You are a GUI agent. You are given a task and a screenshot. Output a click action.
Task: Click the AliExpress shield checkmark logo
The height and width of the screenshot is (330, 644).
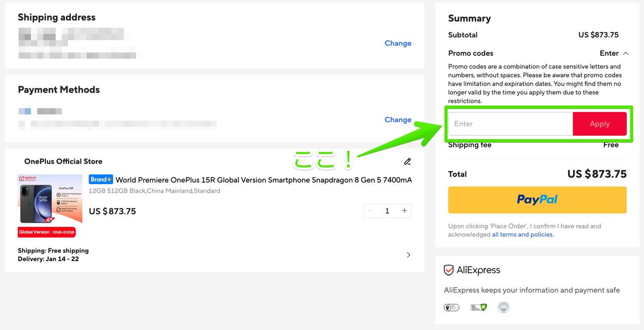coord(448,270)
